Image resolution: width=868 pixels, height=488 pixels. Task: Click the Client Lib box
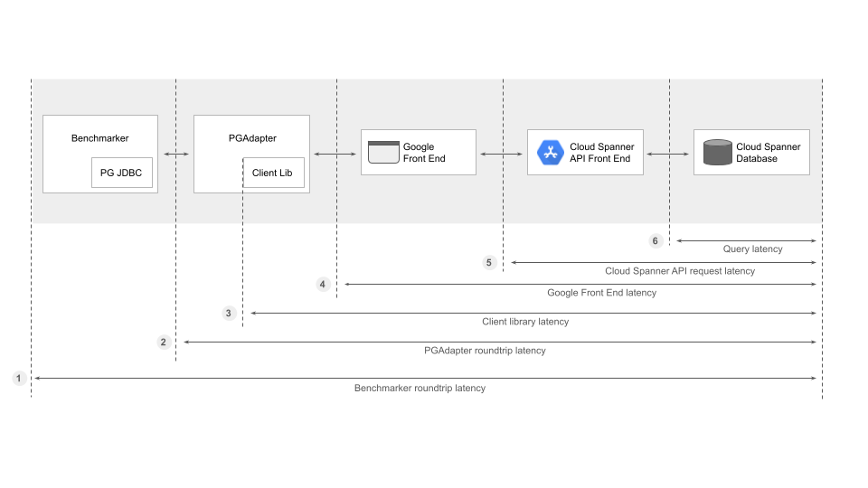coord(273,173)
